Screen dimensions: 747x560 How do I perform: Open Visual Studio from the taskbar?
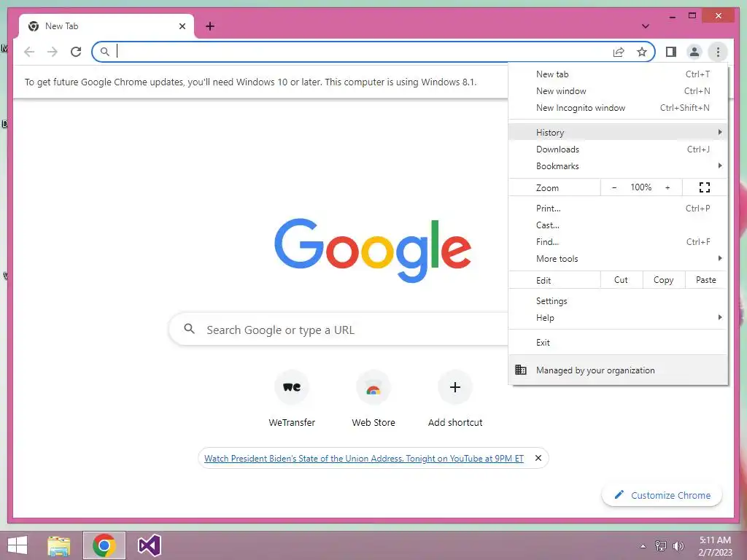(149, 545)
